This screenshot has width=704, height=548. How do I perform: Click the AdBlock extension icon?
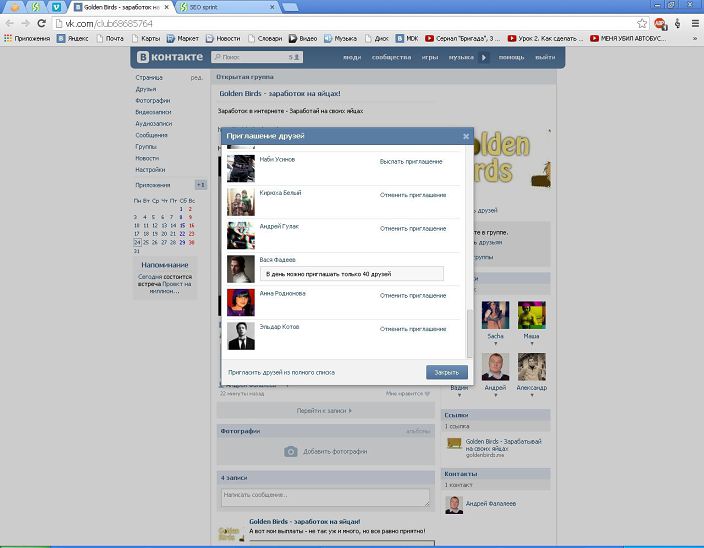pos(660,23)
